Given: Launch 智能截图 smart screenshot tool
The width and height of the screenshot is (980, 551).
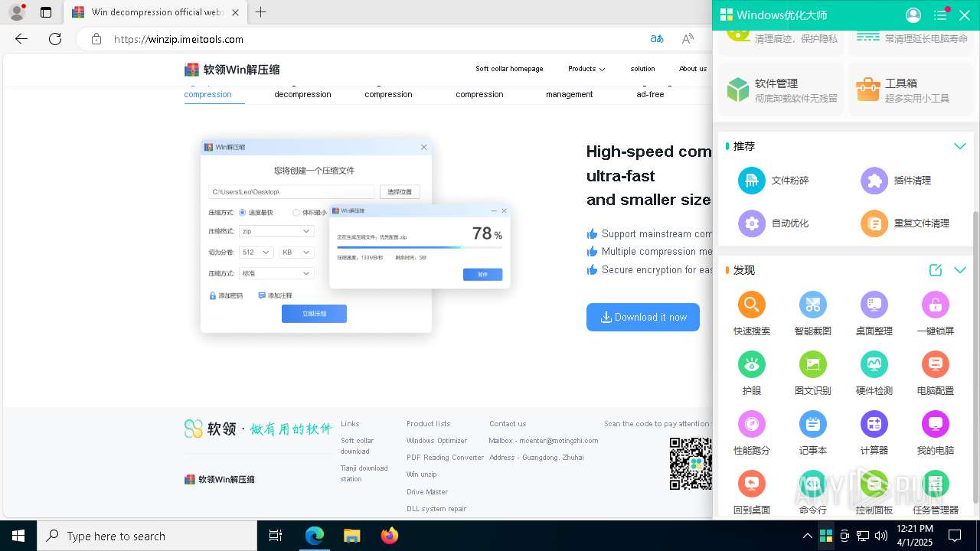Looking at the screenshot, I should tap(813, 314).
